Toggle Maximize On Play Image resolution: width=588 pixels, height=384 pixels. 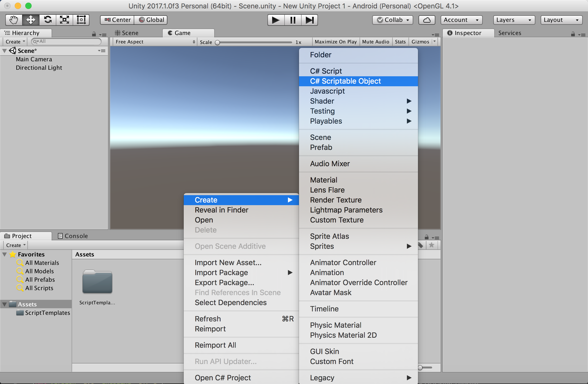pyautogui.click(x=336, y=42)
